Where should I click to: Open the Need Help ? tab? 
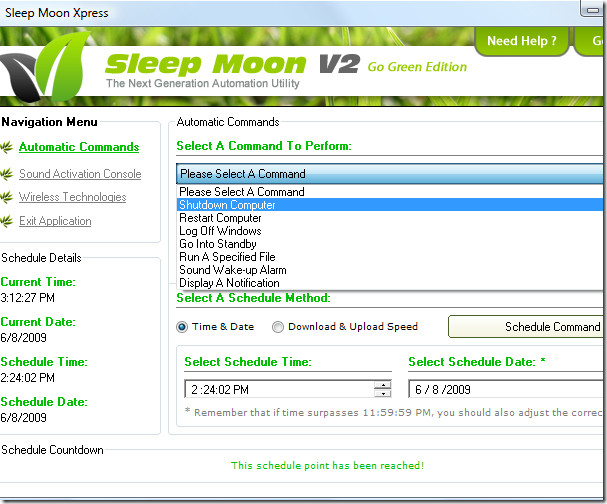tap(521, 41)
